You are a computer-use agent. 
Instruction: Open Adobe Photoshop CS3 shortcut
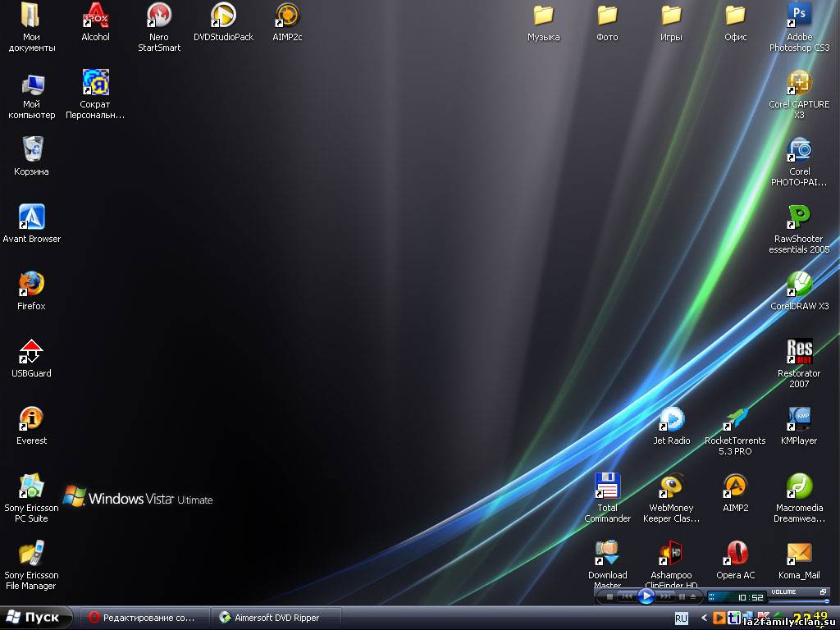[799, 16]
